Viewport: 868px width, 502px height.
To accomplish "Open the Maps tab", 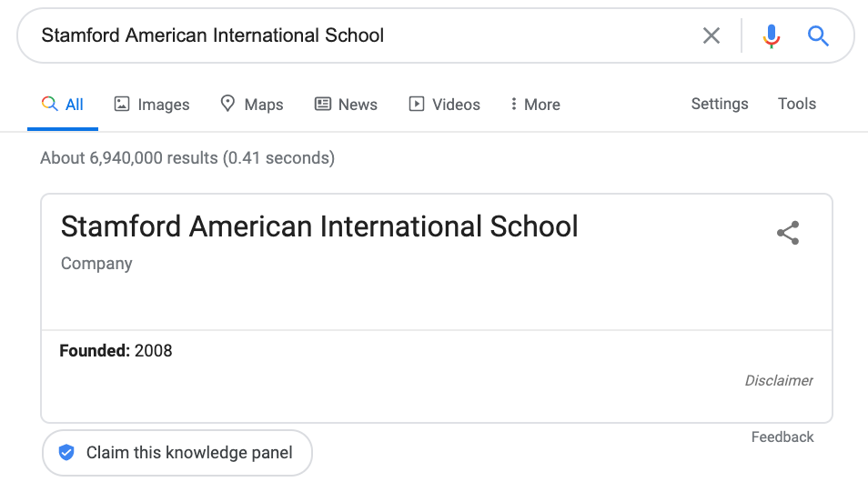I will pos(251,104).
